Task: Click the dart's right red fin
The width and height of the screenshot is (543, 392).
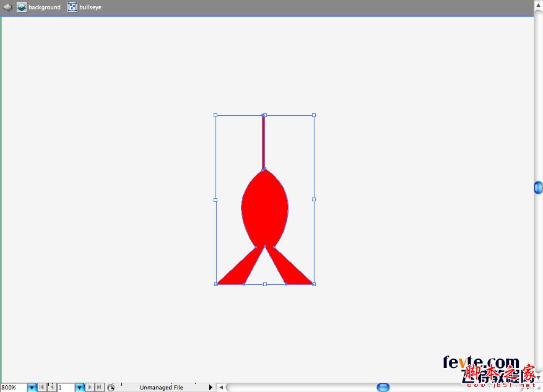Action: click(287, 270)
